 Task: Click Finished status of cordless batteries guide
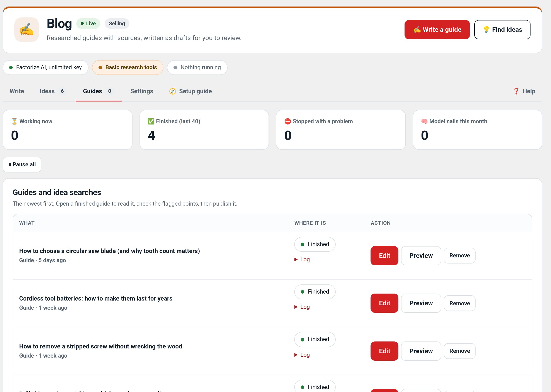(315, 292)
